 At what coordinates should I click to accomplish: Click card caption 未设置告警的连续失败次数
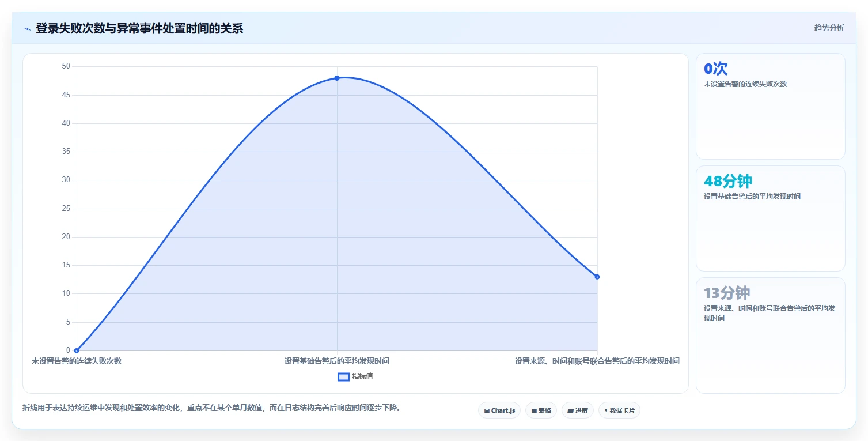coord(745,84)
